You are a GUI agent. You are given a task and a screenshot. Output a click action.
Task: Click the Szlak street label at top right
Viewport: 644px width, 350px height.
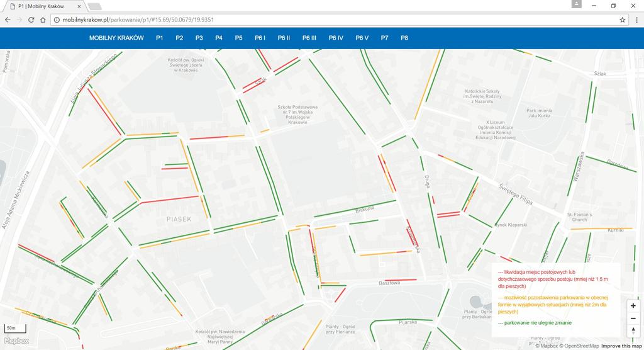[600, 74]
